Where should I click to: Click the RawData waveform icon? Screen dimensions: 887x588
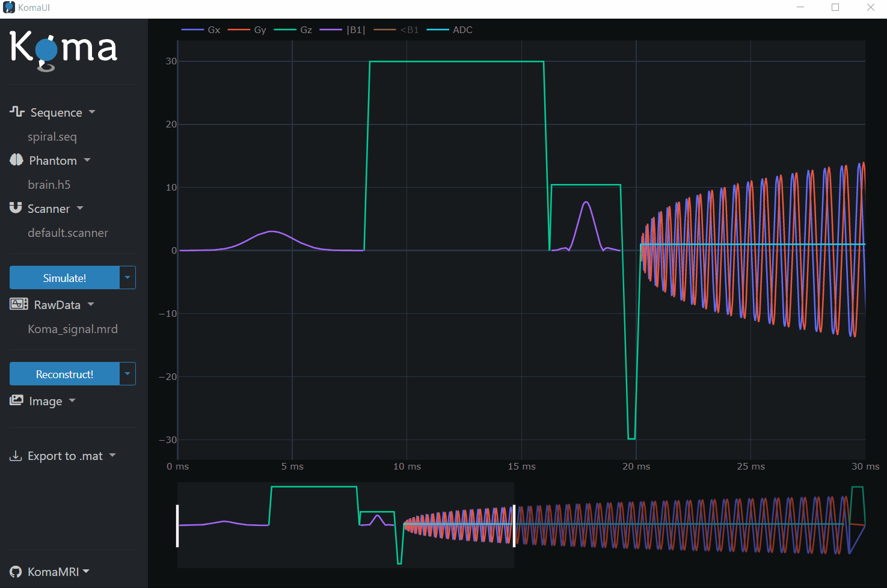point(19,304)
